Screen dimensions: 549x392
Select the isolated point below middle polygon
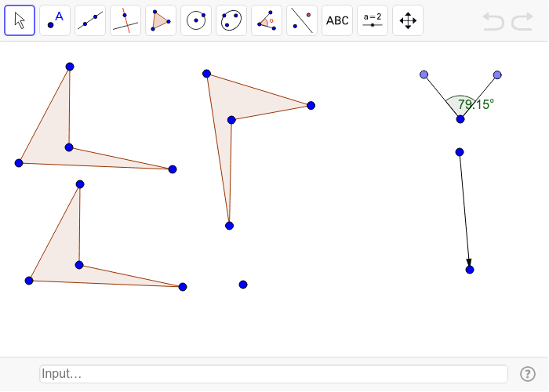(x=243, y=285)
